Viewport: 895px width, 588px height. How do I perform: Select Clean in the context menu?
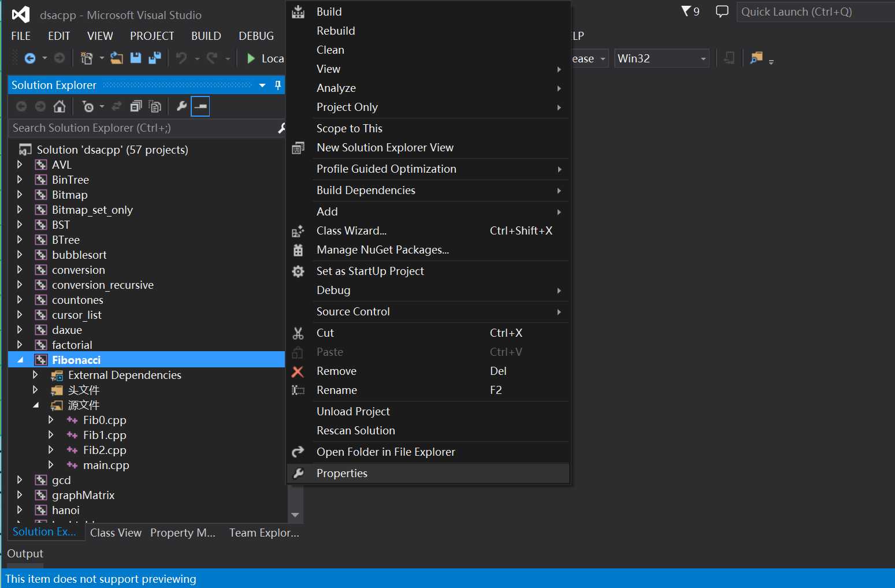pos(428,50)
